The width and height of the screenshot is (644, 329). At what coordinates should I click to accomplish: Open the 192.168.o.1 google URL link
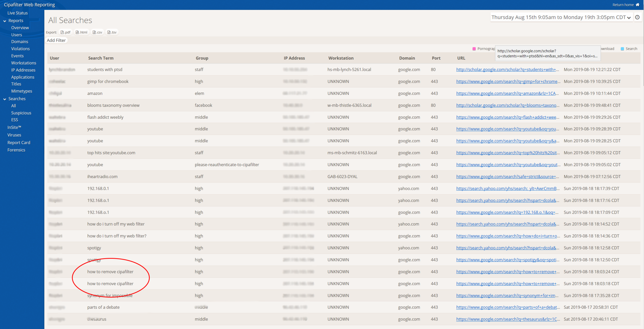(x=507, y=212)
